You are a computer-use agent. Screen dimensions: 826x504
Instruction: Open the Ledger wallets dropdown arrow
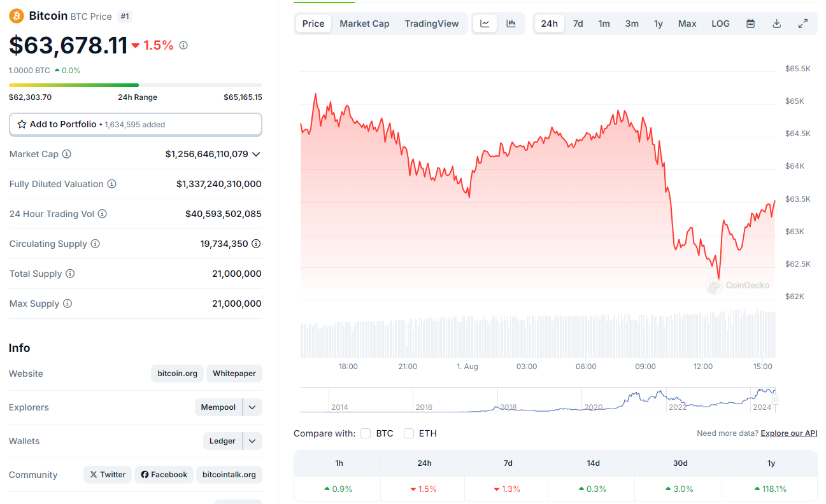(253, 441)
